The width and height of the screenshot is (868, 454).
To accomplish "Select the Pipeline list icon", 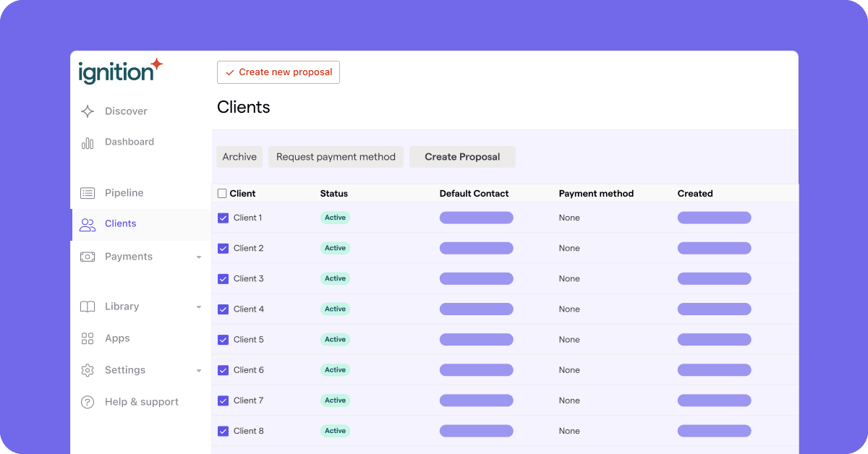I will tap(87, 193).
